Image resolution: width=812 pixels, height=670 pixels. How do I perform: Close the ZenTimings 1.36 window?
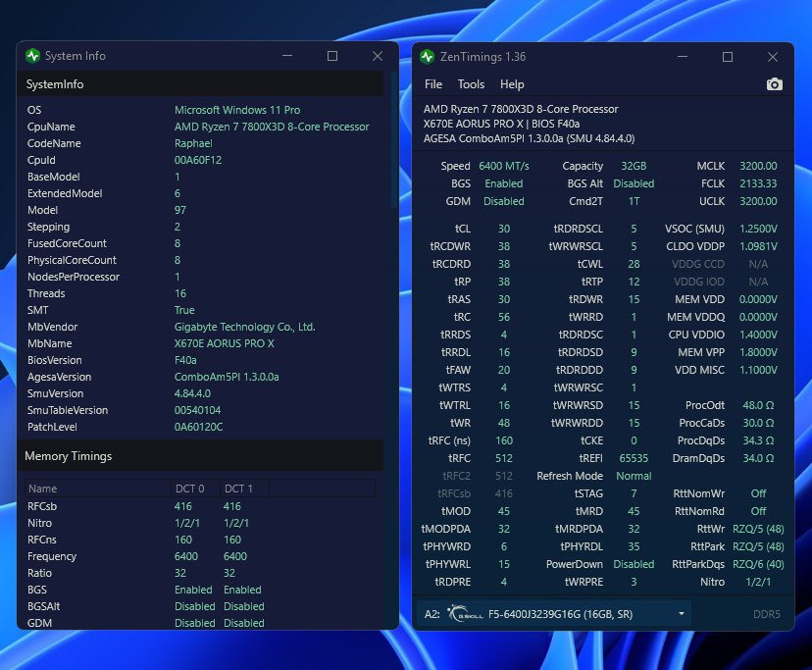[x=773, y=57]
